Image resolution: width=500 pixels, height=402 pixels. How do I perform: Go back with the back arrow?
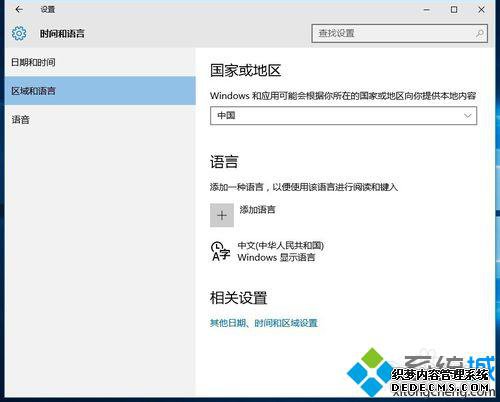(19, 10)
